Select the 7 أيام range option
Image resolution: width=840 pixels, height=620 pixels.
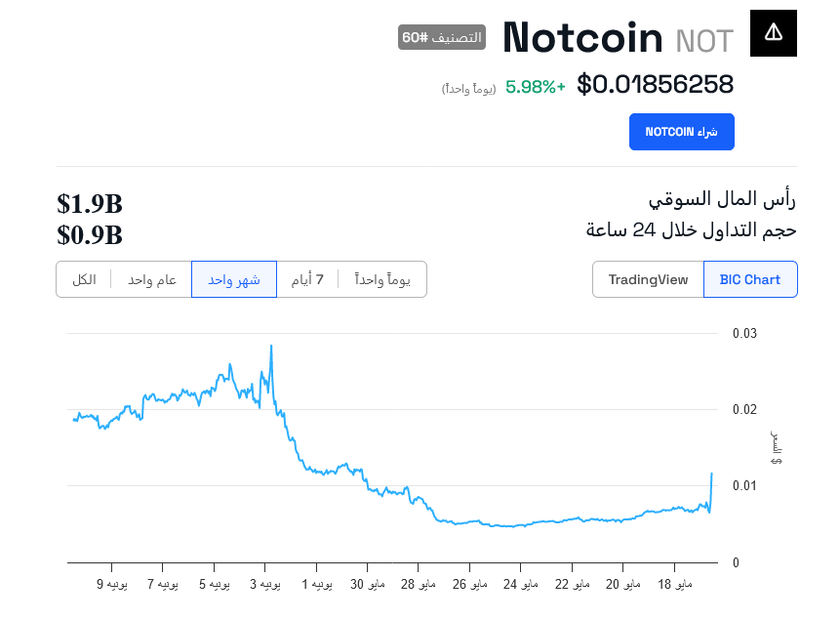307,279
